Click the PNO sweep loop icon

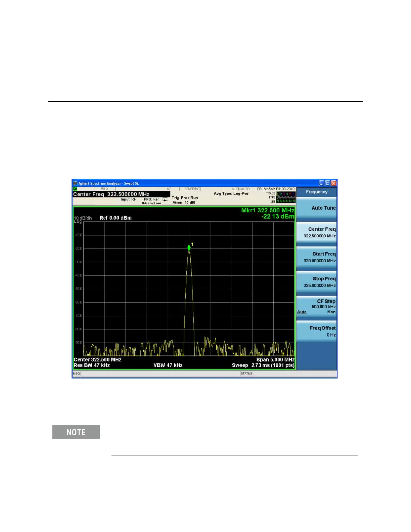(x=165, y=199)
